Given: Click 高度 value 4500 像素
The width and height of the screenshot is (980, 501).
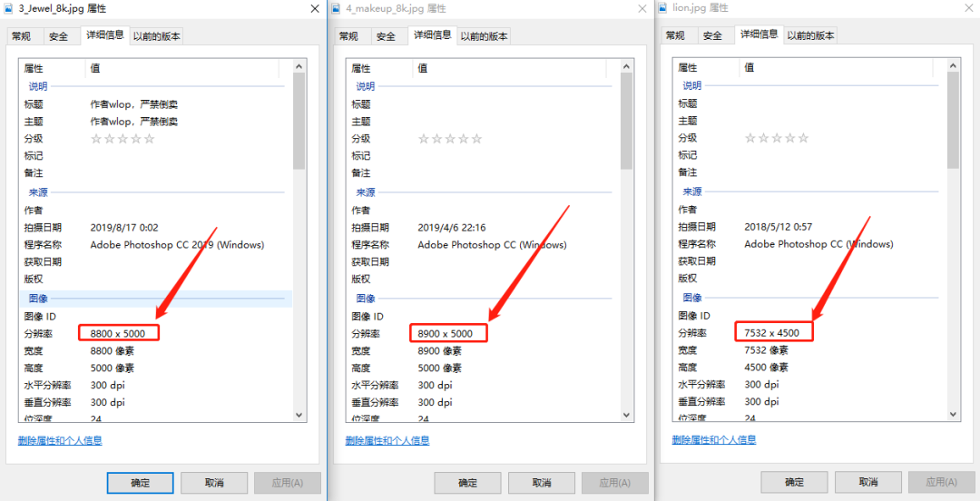Looking at the screenshot, I should pyautogui.click(x=767, y=368).
